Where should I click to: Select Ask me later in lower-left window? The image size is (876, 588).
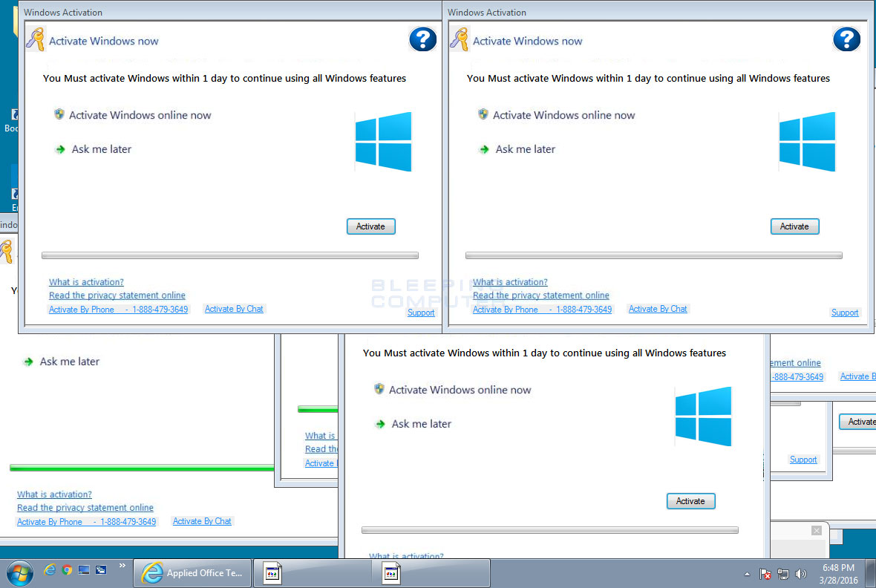69,362
